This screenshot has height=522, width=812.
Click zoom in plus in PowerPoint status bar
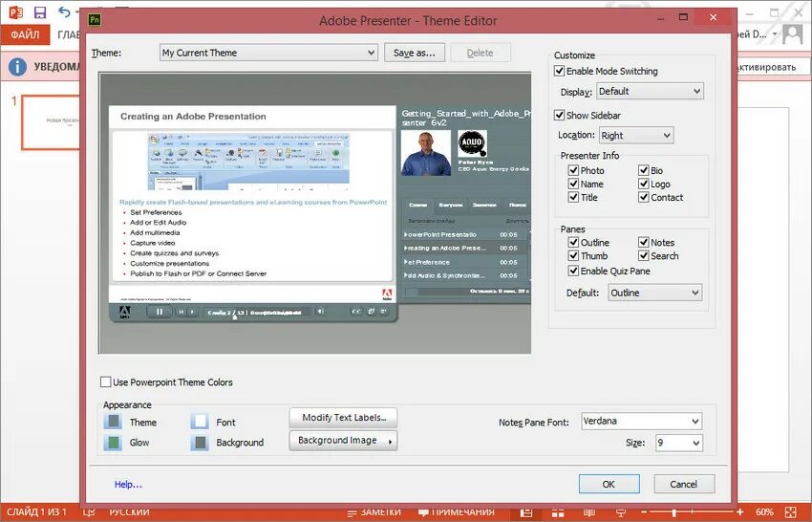pos(740,512)
